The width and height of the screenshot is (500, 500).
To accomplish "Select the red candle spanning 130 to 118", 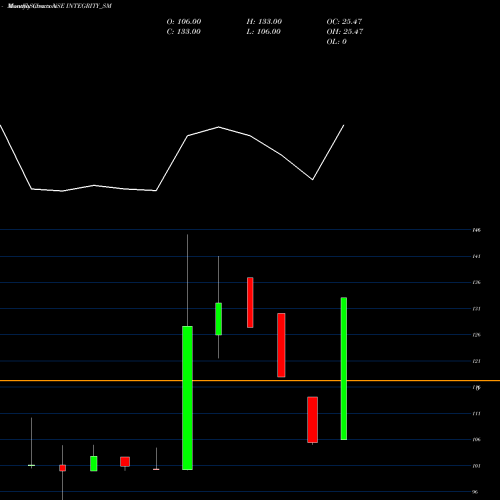I will [281, 345].
